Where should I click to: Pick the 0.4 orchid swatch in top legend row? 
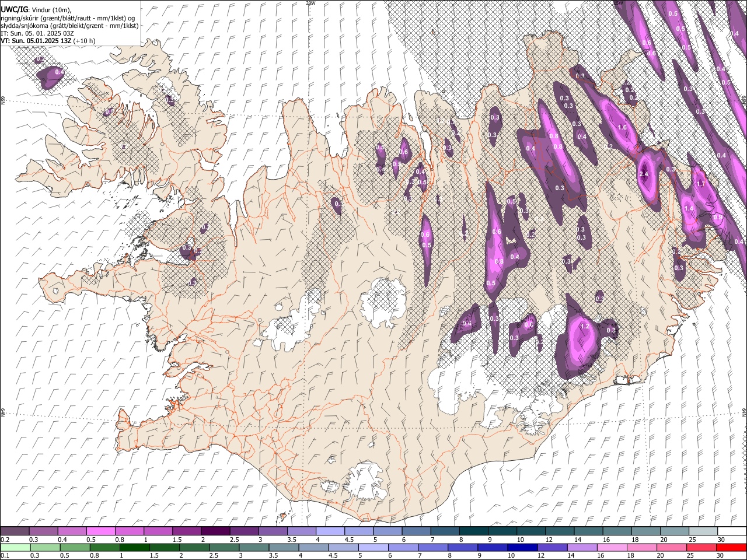tap(72, 531)
